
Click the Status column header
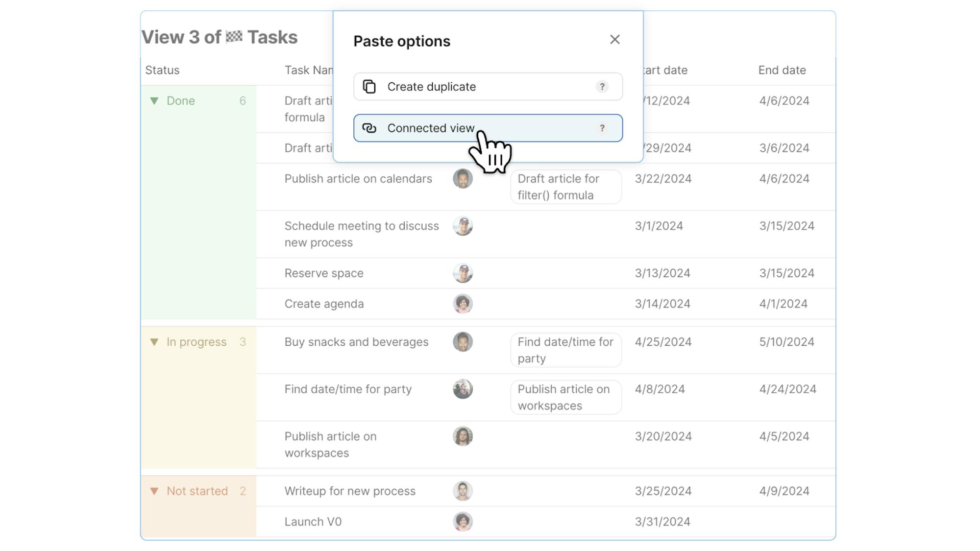coord(162,70)
